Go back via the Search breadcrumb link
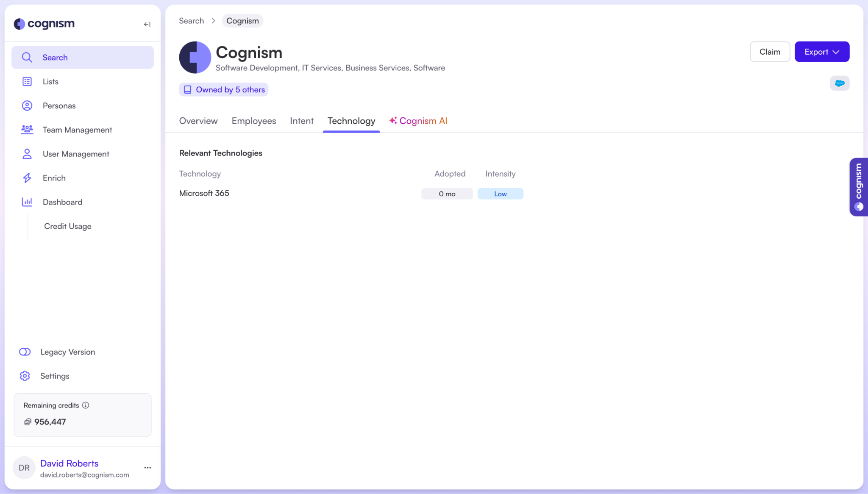This screenshot has height=494, width=868. point(191,21)
